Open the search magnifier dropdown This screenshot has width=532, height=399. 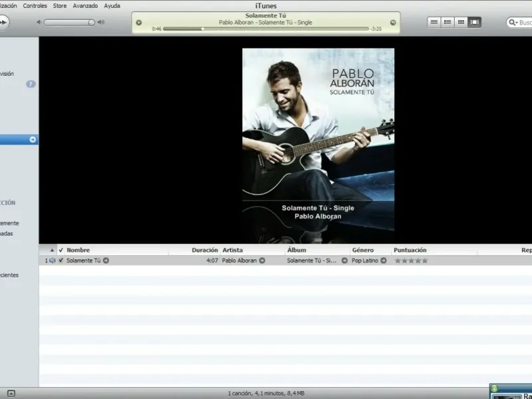(x=512, y=23)
